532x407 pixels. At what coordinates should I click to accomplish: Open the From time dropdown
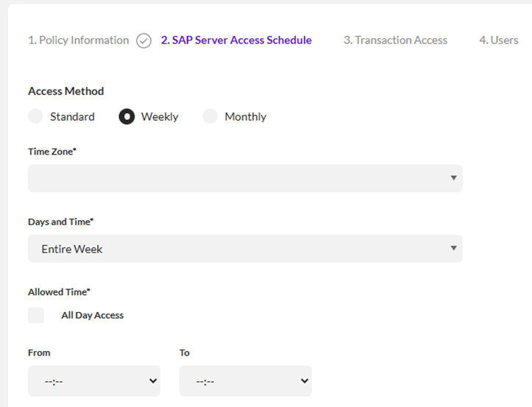coord(93,381)
